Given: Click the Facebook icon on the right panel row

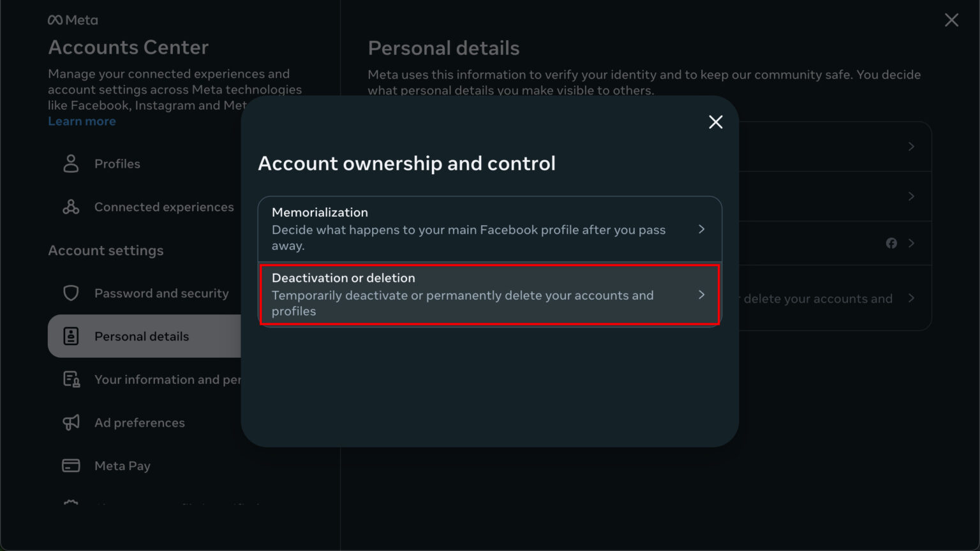Looking at the screenshot, I should [x=891, y=243].
